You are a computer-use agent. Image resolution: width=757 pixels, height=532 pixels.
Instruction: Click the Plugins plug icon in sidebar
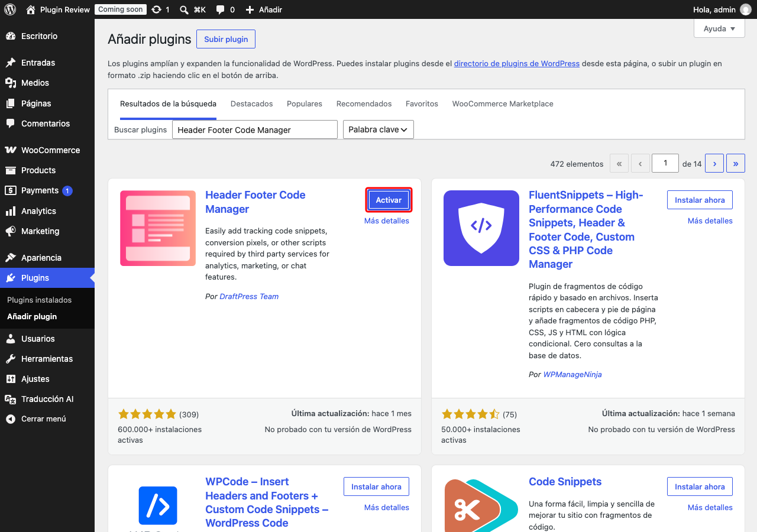pos(11,278)
